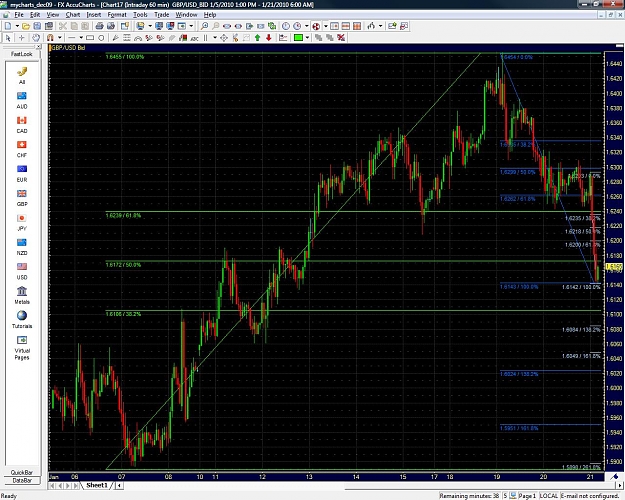Viewport: 625px width, 500px height.
Task: Select GBP flag in FastLook panel
Action: (22, 197)
